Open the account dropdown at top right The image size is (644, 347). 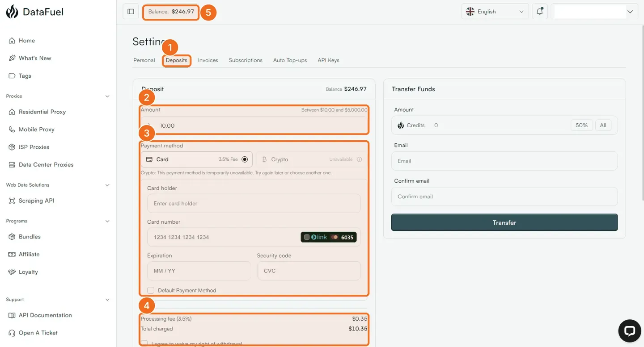click(x=594, y=12)
